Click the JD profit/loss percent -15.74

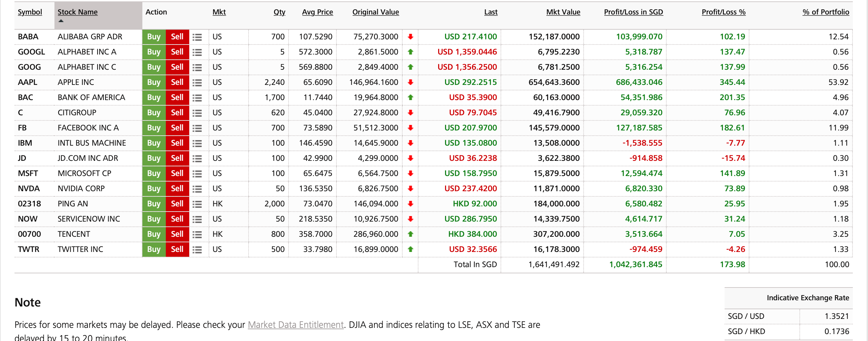pyautogui.click(x=733, y=158)
